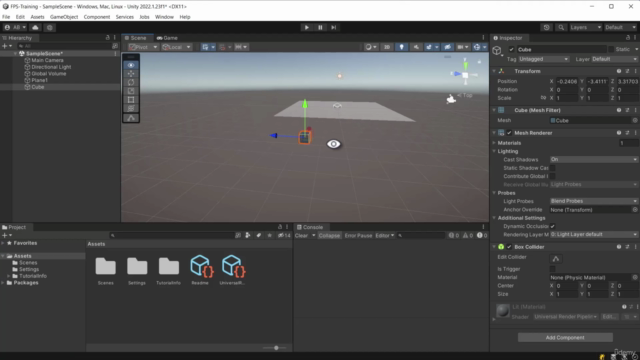Toggle Mesh Renderer enabled checkbox
The width and height of the screenshot is (640, 360).
[509, 133]
